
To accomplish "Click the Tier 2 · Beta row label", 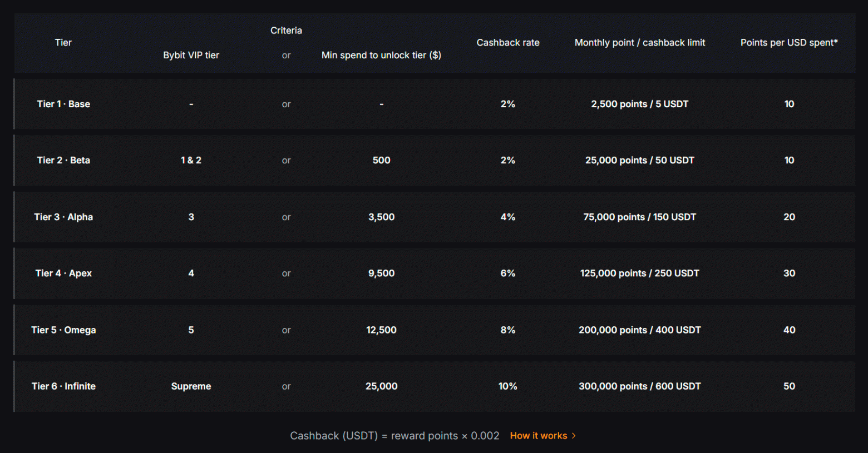I will [63, 160].
